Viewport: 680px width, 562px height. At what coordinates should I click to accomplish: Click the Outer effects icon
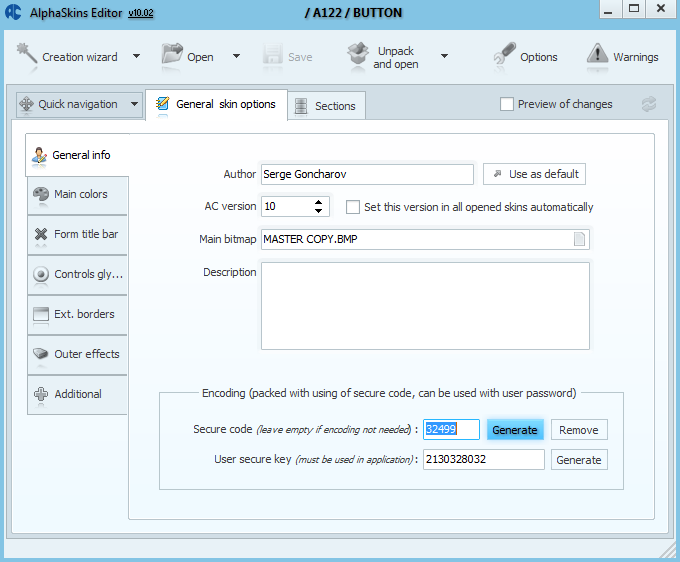pos(41,353)
